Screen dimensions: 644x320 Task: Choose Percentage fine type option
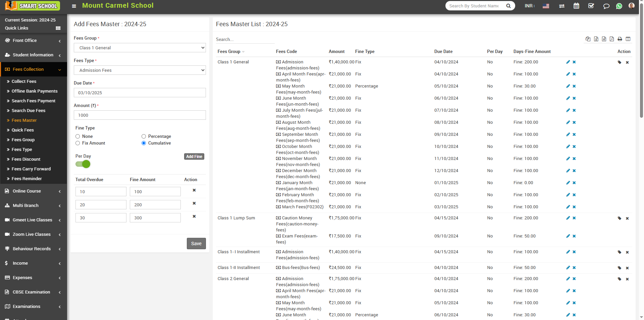tap(144, 137)
